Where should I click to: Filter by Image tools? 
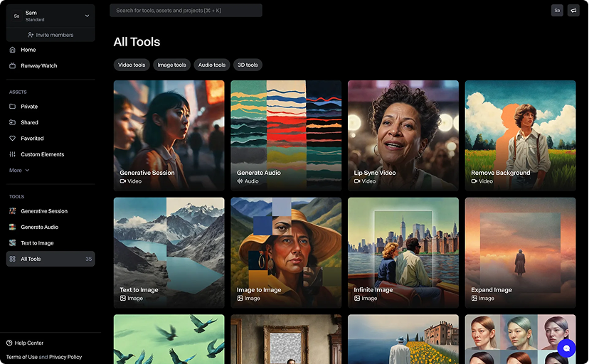[x=171, y=65]
